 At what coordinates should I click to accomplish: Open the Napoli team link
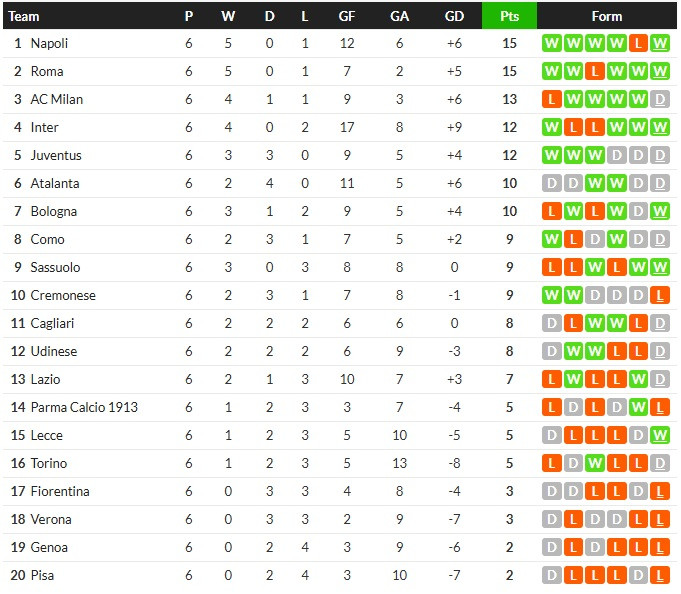[49, 44]
